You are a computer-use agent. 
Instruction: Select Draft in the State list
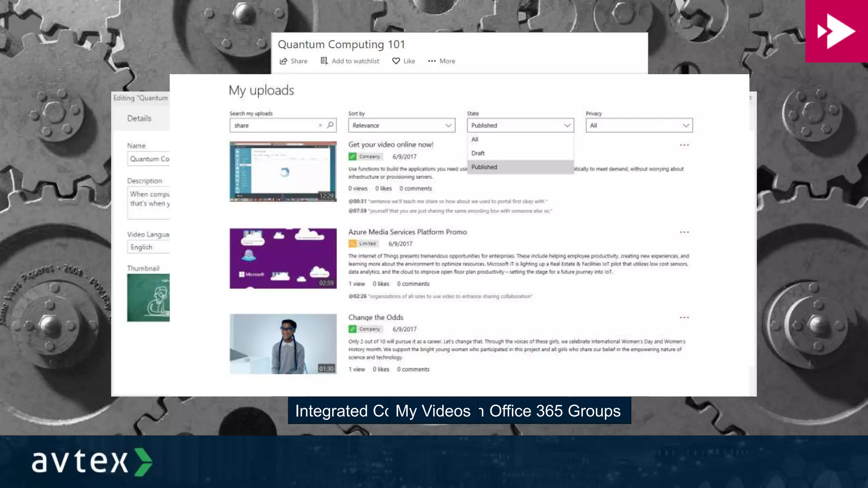click(520, 153)
